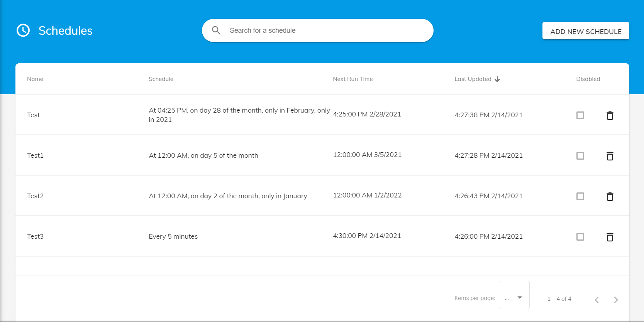
Task: Click the 'Every 5 minutes' schedule text
Action: coord(173,236)
